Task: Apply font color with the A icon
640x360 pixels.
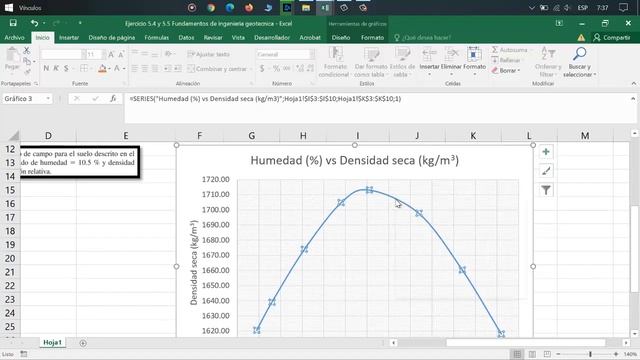Action: click(x=117, y=68)
